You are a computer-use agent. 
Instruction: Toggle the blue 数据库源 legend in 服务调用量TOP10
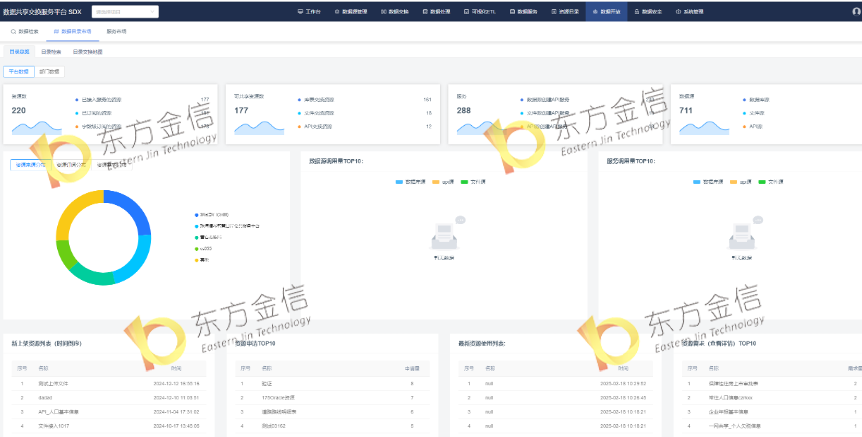(708, 182)
